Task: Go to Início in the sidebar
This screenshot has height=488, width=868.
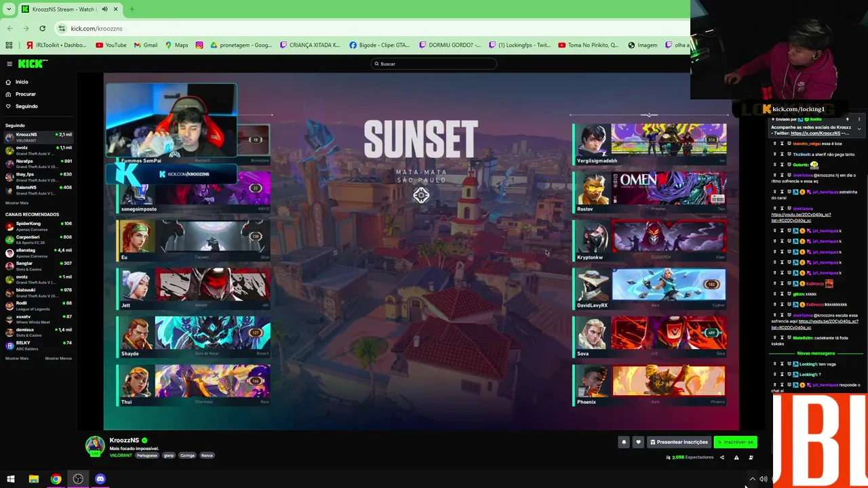Action: pos(22,82)
